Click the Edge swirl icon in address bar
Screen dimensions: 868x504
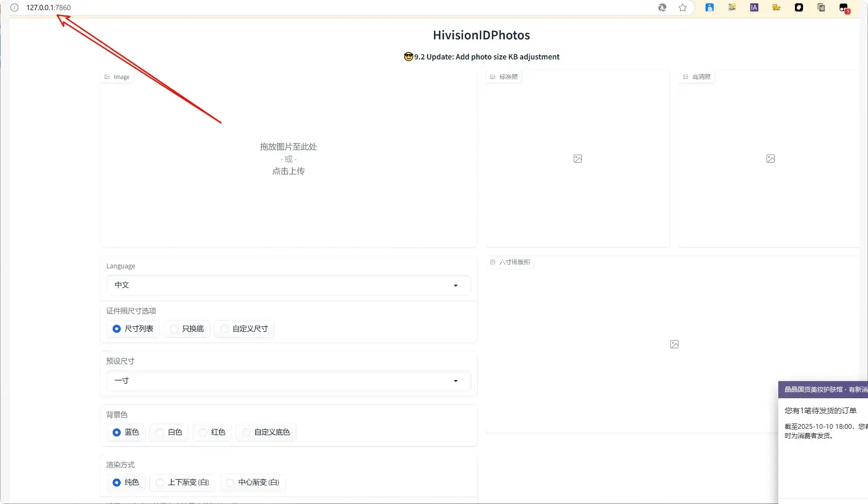(x=662, y=8)
